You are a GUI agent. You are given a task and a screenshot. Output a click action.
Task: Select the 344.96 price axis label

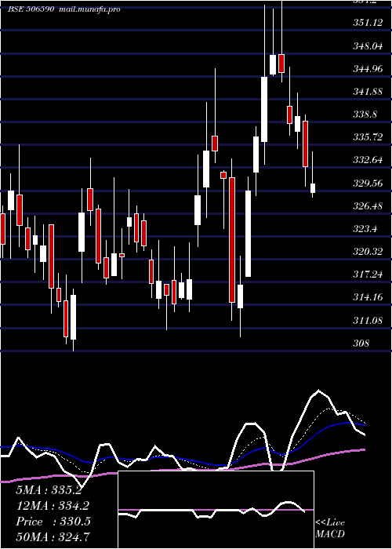tap(368, 69)
